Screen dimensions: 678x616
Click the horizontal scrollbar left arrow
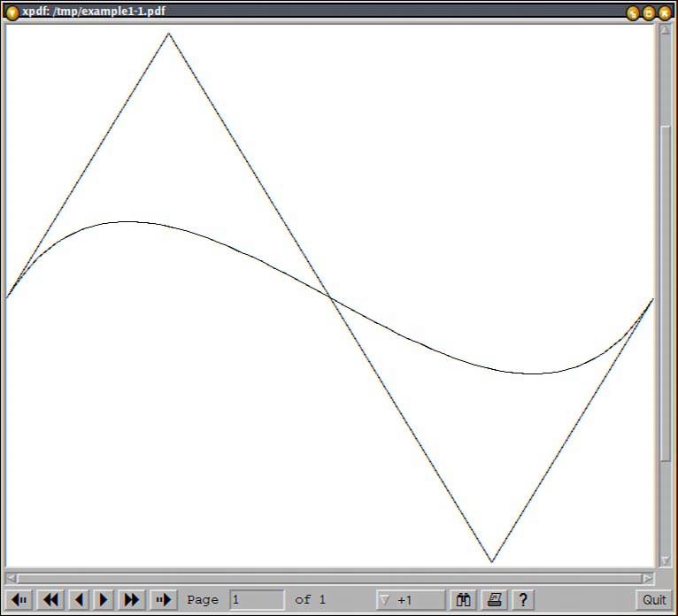pos(12,578)
